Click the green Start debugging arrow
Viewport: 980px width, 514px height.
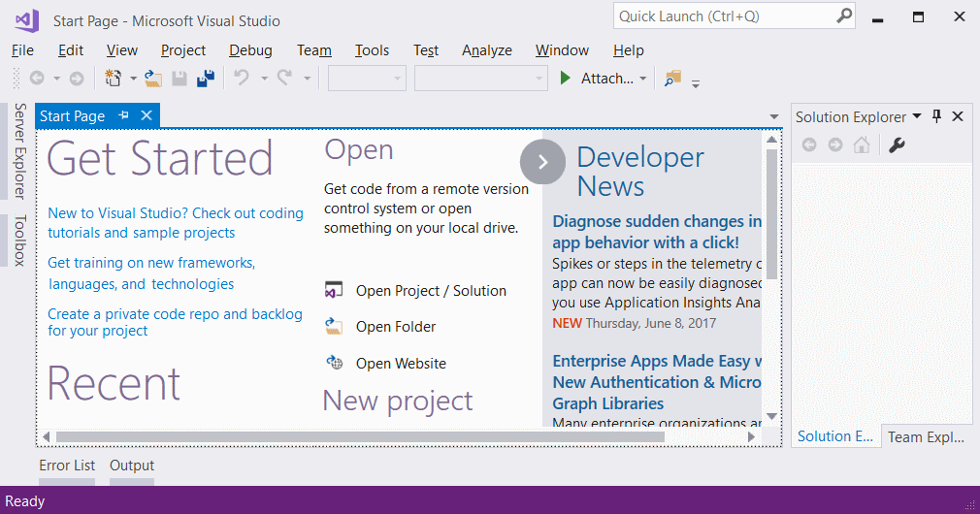pos(565,78)
